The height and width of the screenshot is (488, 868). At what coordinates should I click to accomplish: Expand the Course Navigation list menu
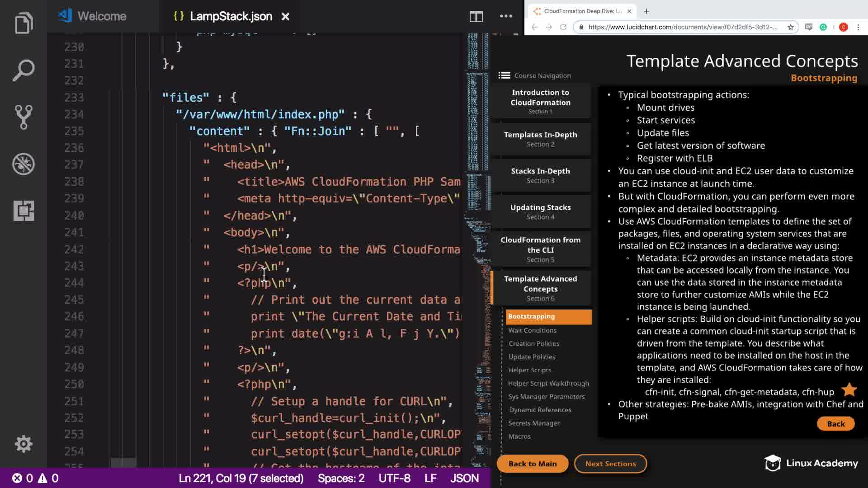pos(505,75)
